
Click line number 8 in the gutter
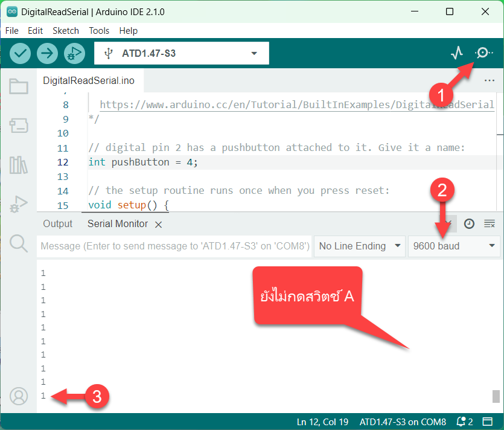[x=66, y=105]
